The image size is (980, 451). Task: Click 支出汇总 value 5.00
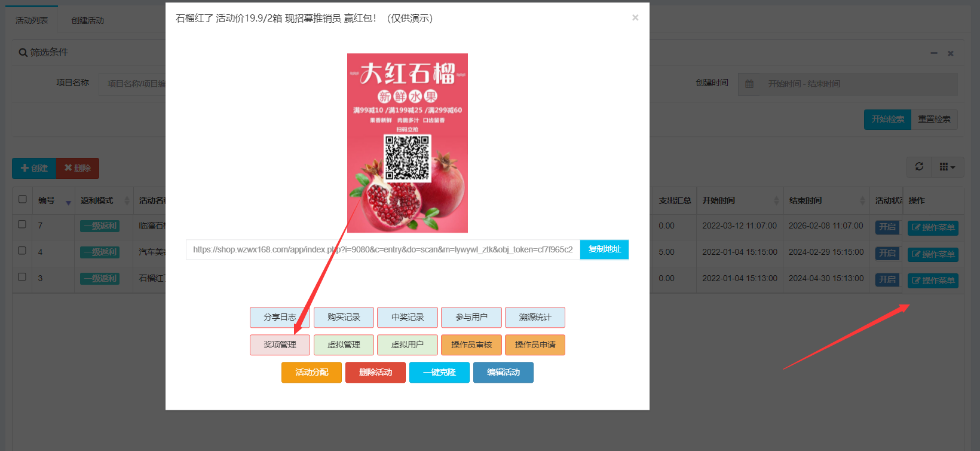[666, 252]
